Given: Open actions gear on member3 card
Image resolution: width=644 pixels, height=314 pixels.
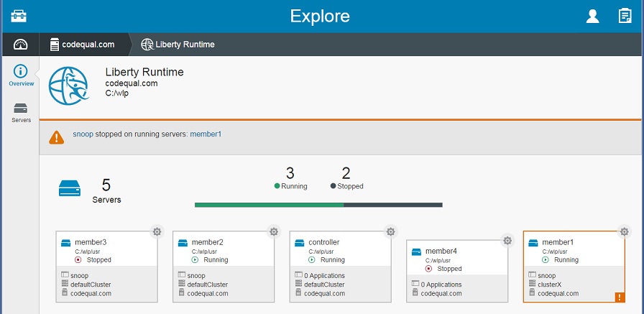Looking at the screenshot, I should (157, 232).
